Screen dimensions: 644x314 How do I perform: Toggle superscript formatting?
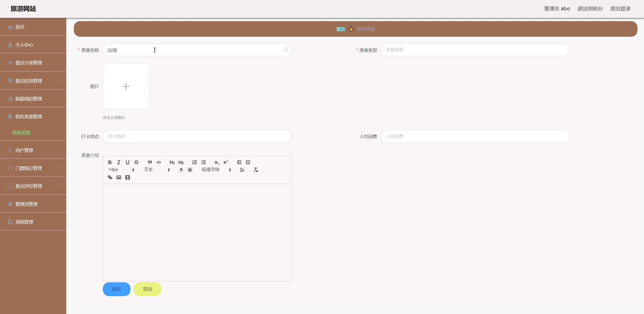tap(226, 162)
